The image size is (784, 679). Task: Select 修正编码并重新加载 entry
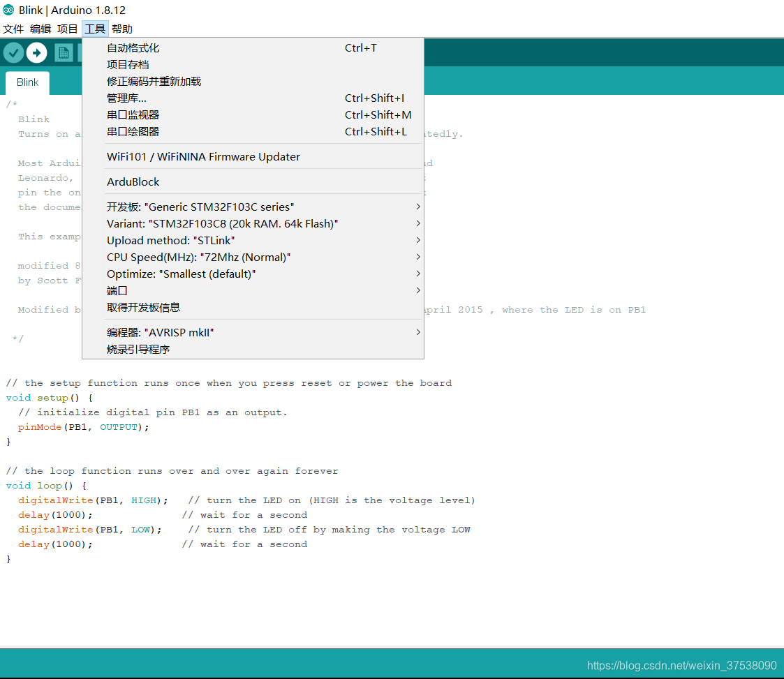pos(253,82)
